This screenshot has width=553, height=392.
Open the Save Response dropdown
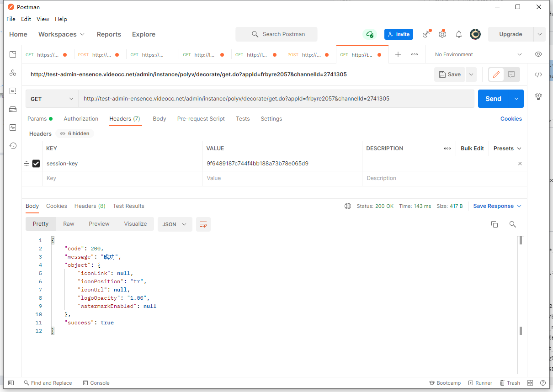pos(497,206)
